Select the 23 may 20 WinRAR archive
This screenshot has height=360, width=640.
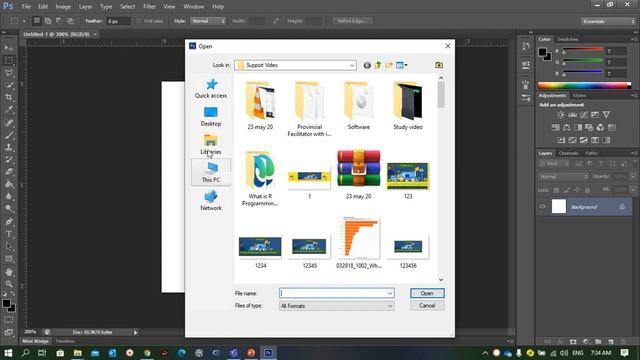(358, 174)
